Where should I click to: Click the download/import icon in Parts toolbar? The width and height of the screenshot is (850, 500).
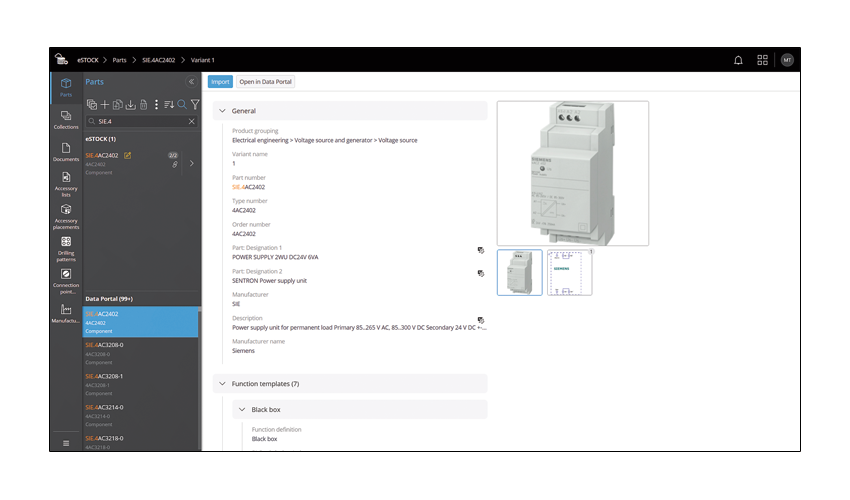[131, 104]
